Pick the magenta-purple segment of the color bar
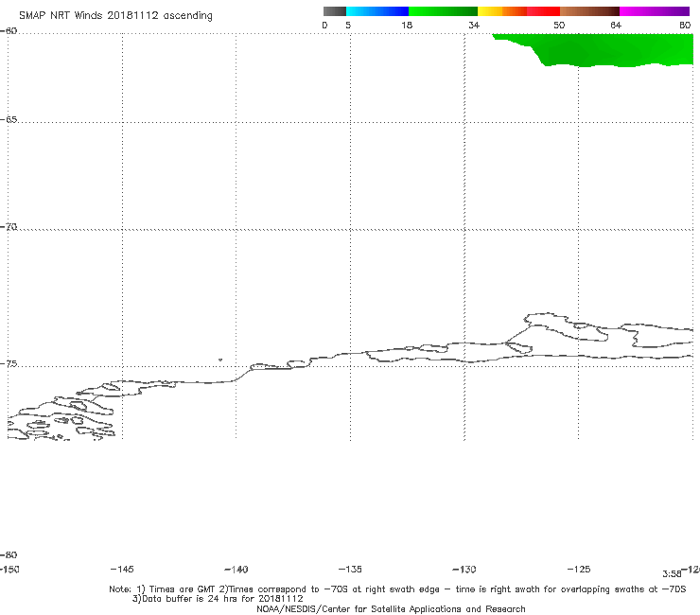The height and width of the screenshot is (615, 700). 655,11
